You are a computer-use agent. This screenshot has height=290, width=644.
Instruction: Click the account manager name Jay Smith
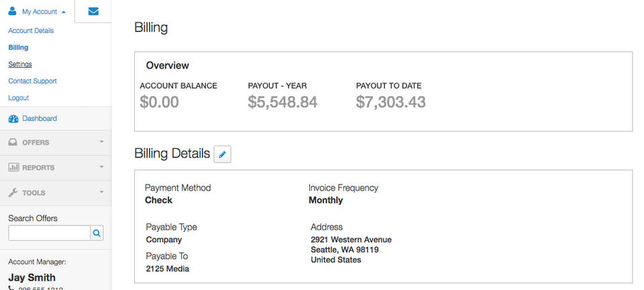(x=32, y=277)
